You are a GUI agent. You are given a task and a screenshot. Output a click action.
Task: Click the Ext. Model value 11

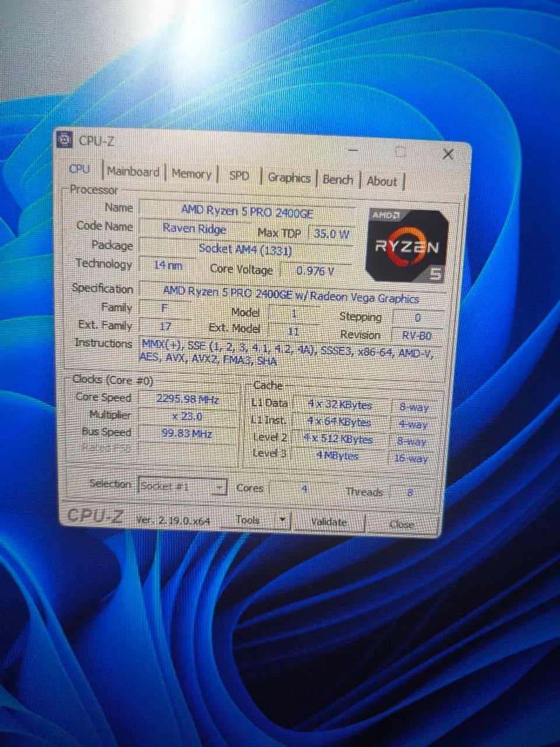pos(293,331)
